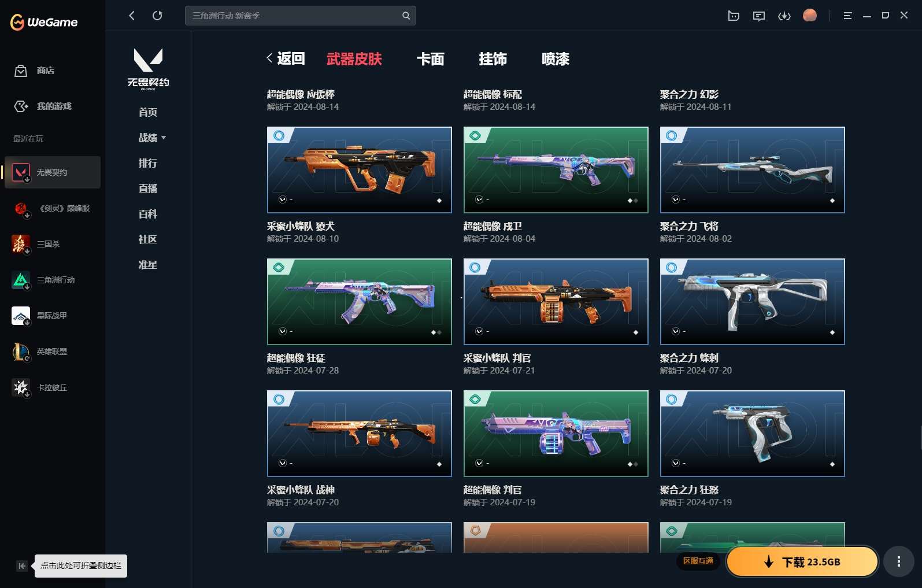Screen dimensions: 922x588
Task: Open the messages chat icon
Action: tap(759, 16)
